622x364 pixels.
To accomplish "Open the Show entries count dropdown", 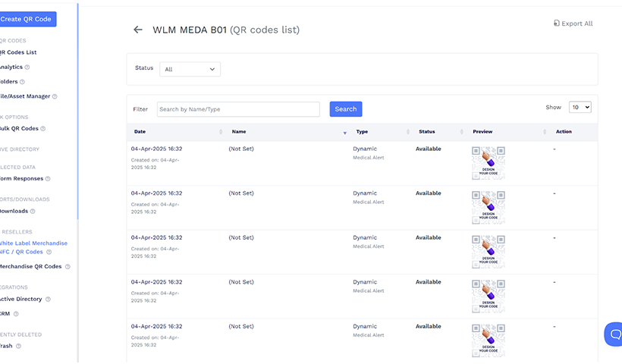I will pyautogui.click(x=580, y=108).
